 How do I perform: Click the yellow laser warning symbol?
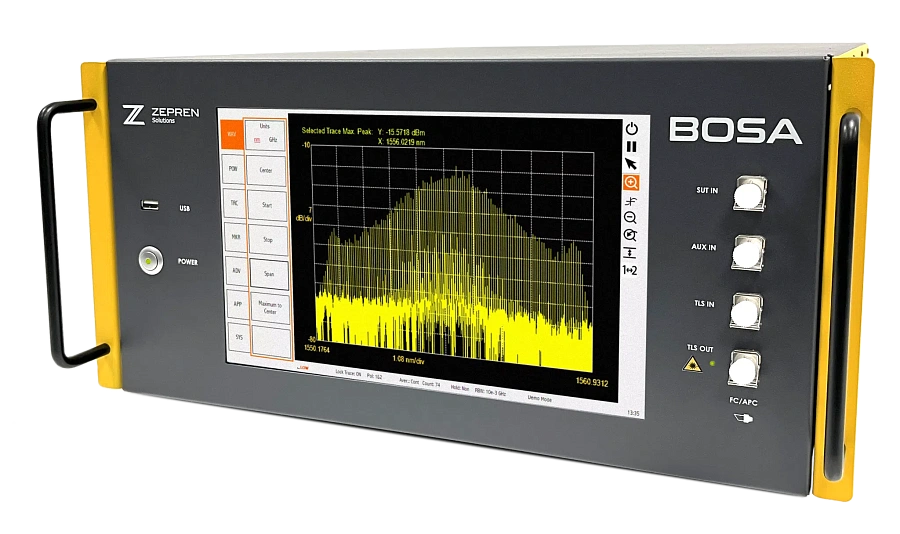[x=692, y=365]
